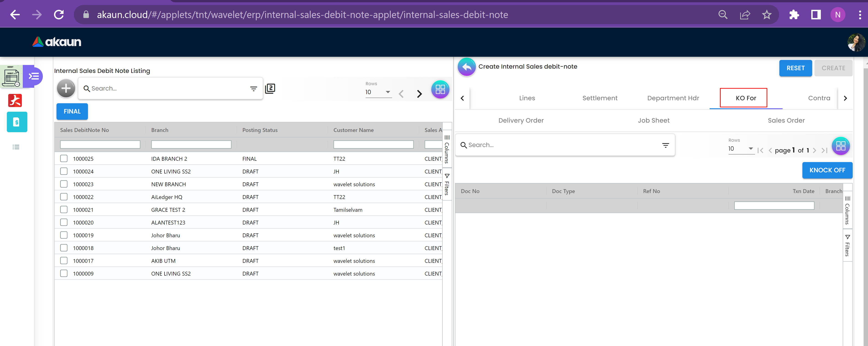
Task: Click the listing search filter icon
Action: click(x=253, y=88)
